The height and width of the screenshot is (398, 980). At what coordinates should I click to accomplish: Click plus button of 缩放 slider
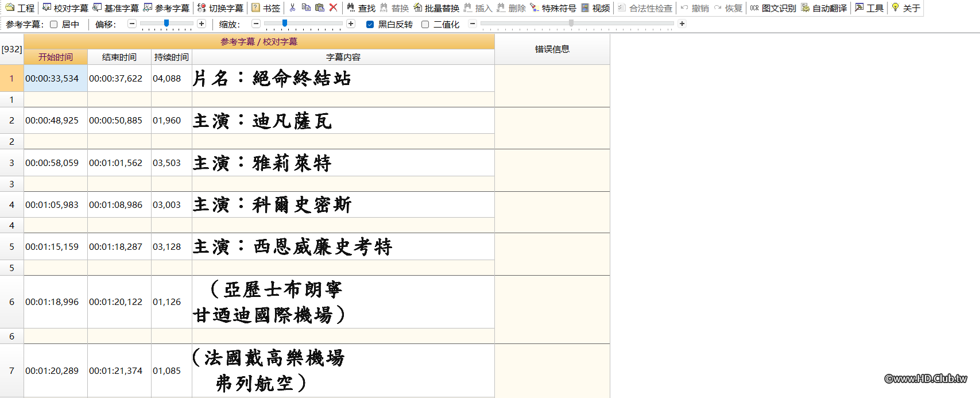tap(351, 24)
